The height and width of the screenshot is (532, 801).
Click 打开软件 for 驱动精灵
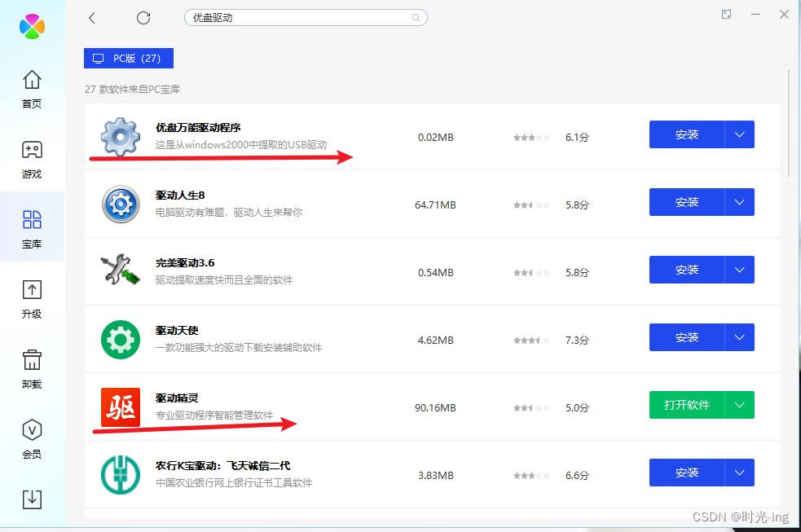coord(687,405)
